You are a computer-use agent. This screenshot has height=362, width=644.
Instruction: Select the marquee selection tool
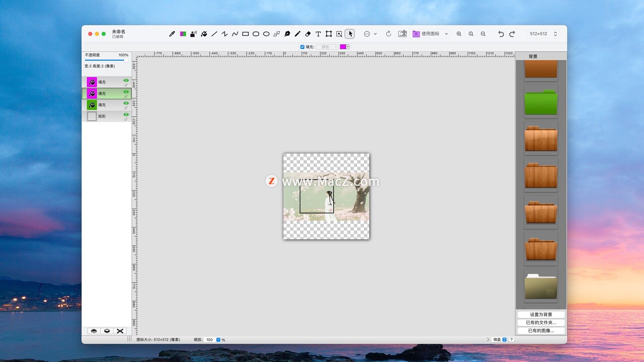click(339, 34)
